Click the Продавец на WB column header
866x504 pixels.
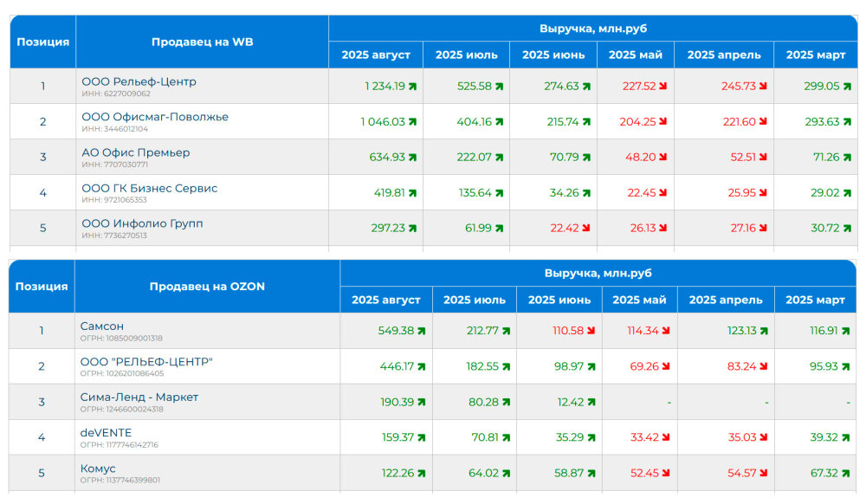(202, 42)
